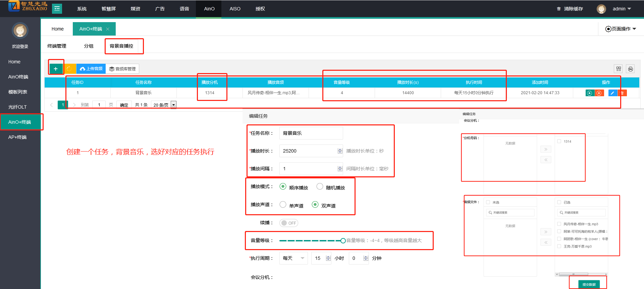
Task: Pause the task using the orange pause icon
Action: pos(599,93)
